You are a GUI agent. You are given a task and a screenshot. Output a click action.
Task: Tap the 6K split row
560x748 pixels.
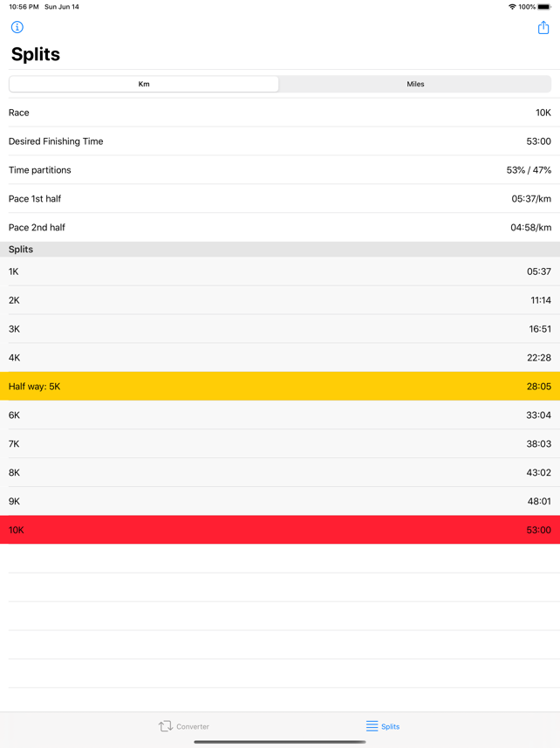pos(279,415)
